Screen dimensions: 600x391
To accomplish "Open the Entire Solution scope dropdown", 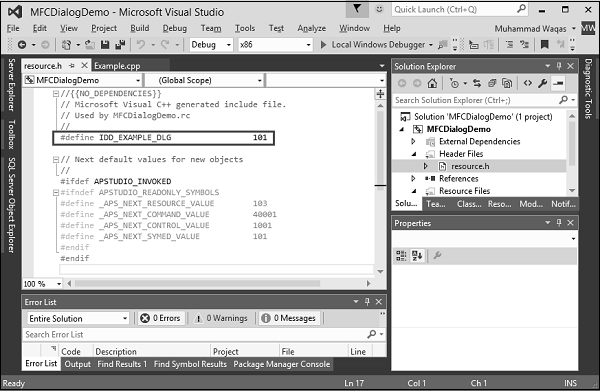I will point(78,318).
